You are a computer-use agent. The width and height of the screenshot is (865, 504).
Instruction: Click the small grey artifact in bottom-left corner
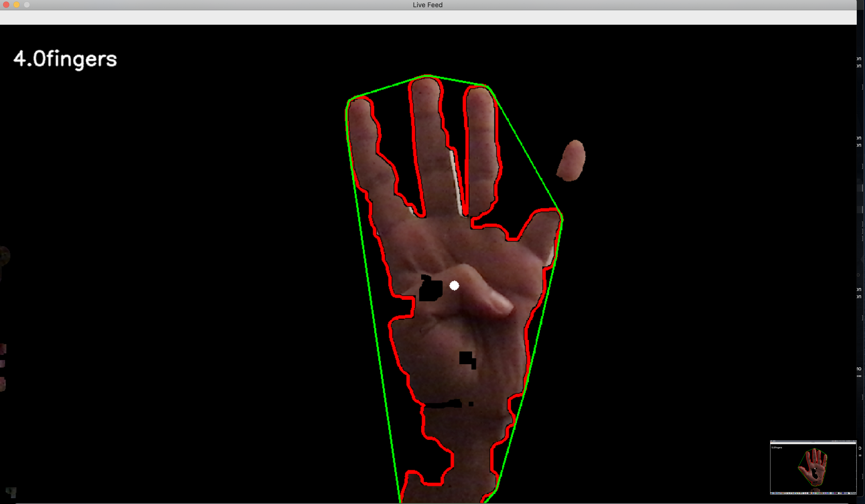11,492
